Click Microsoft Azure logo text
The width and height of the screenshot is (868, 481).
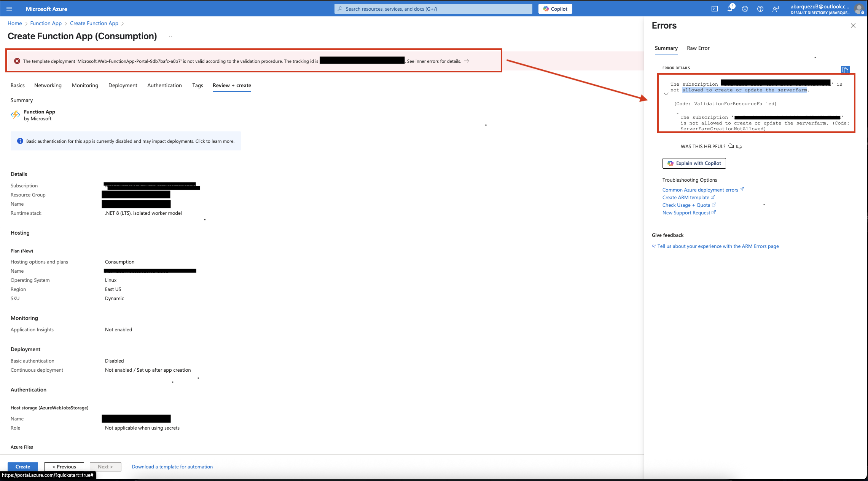coord(46,9)
